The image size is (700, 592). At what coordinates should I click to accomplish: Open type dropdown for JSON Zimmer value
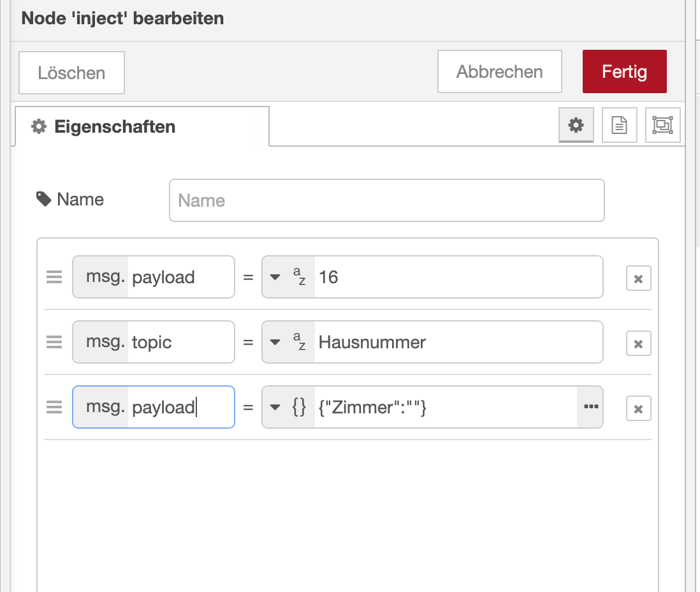click(x=288, y=407)
